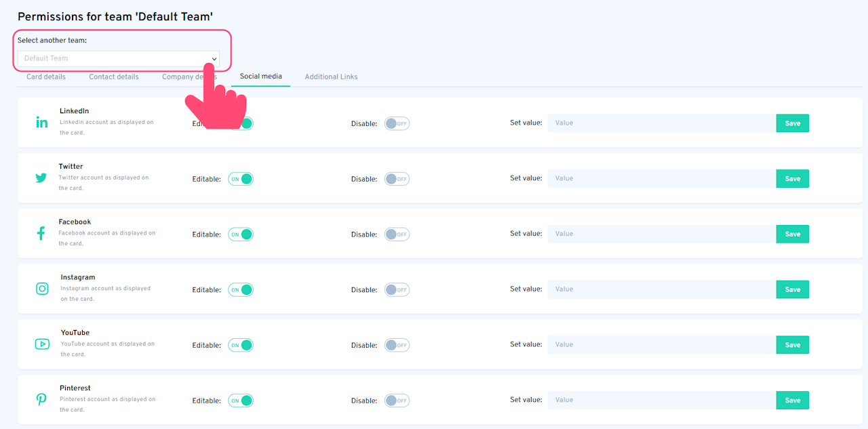This screenshot has width=868, height=429.
Task: Open the Social media tab
Action: pos(261,77)
